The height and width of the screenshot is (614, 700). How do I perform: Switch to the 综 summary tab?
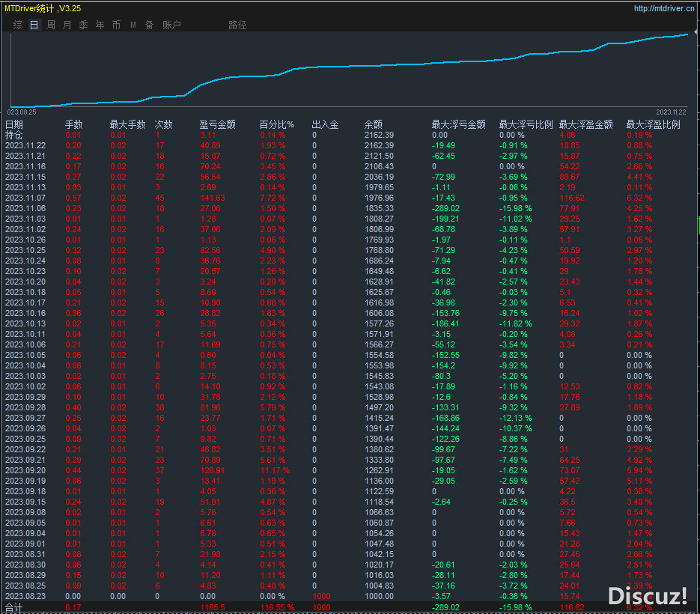click(x=17, y=25)
